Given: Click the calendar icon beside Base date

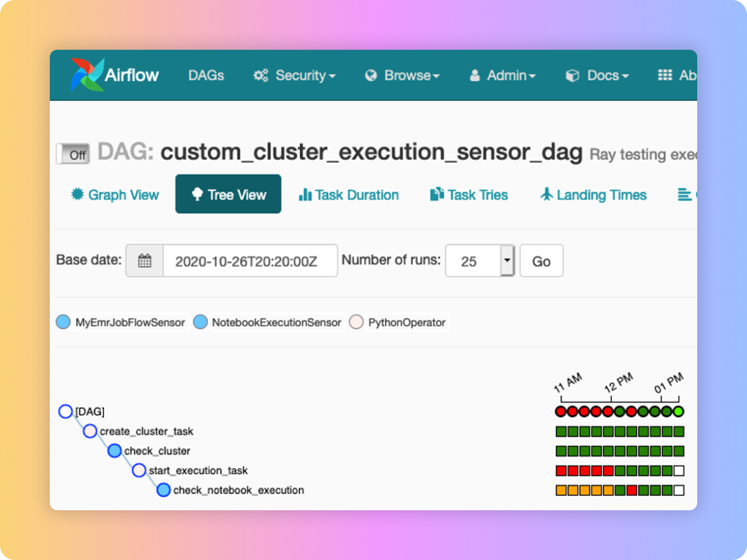Looking at the screenshot, I should [x=144, y=260].
